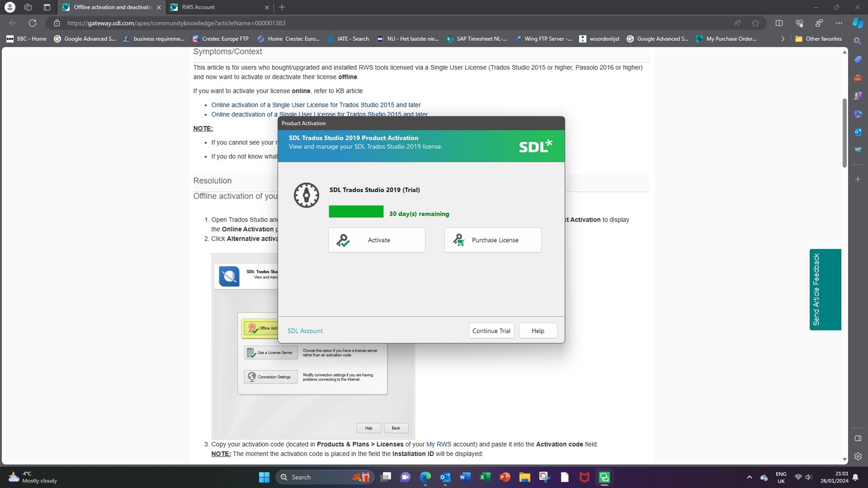
Task: Open 'Online activation of a Single User License' link
Action: [x=316, y=105]
